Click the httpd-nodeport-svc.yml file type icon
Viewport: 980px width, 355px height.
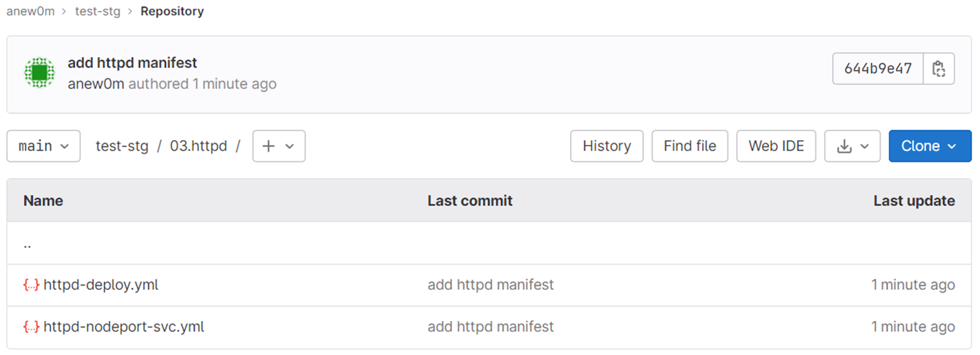[x=31, y=327]
